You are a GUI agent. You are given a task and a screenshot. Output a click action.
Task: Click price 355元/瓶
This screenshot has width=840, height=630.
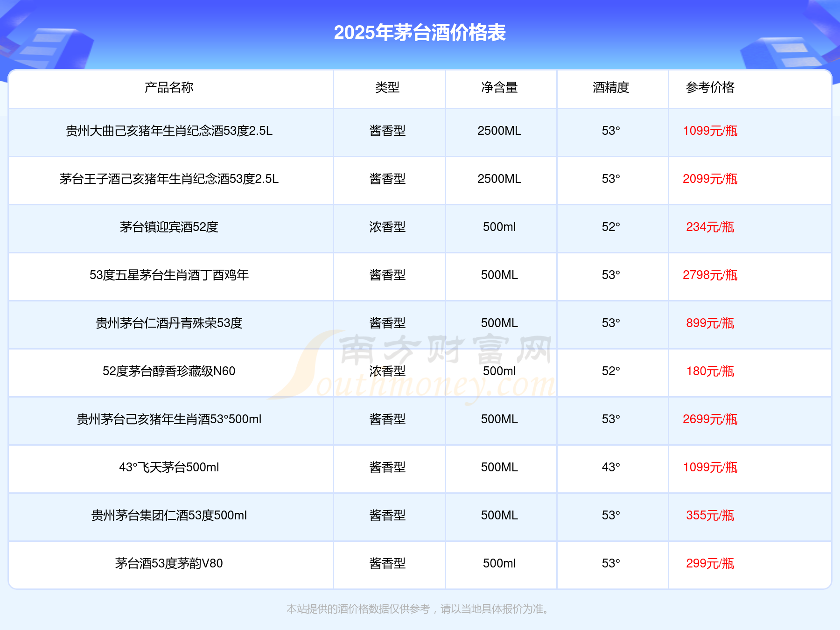pyautogui.click(x=710, y=515)
